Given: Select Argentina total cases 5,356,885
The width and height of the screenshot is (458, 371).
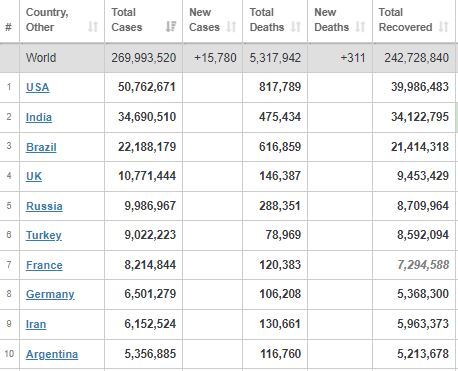Looking at the screenshot, I should (150, 354).
